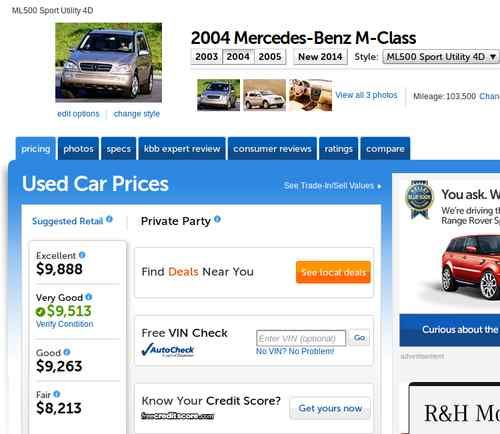Image resolution: width=500 pixels, height=434 pixels.
Task: Click info icon beside Good condition
Action: pyautogui.click(x=67, y=352)
